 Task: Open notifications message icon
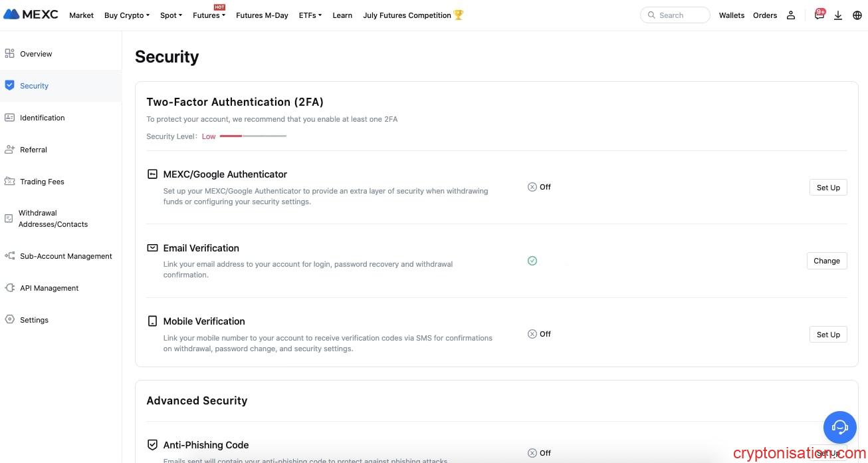click(x=819, y=15)
